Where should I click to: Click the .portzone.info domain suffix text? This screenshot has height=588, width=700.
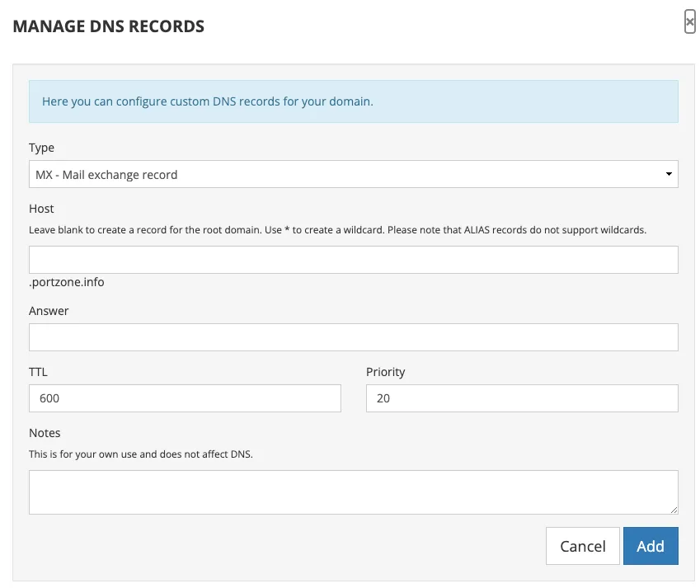pyautogui.click(x=67, y=282)
